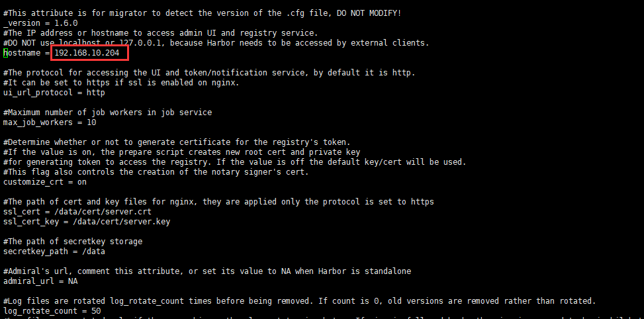Click the log_rotate_count = 50 line

52,311
